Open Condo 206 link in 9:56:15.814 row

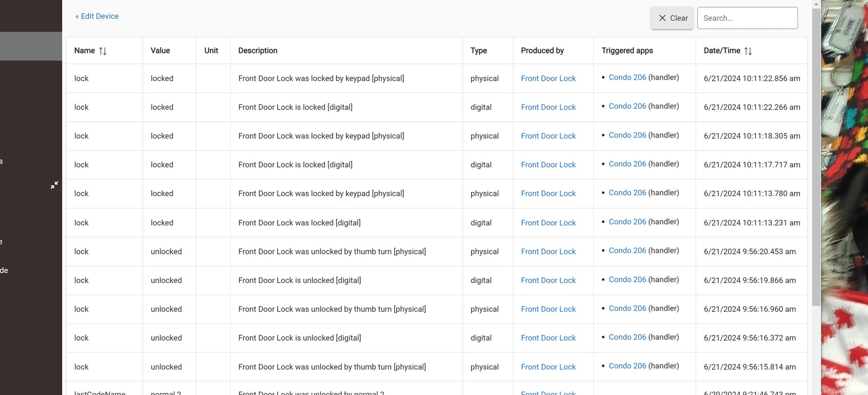point(627,366)
